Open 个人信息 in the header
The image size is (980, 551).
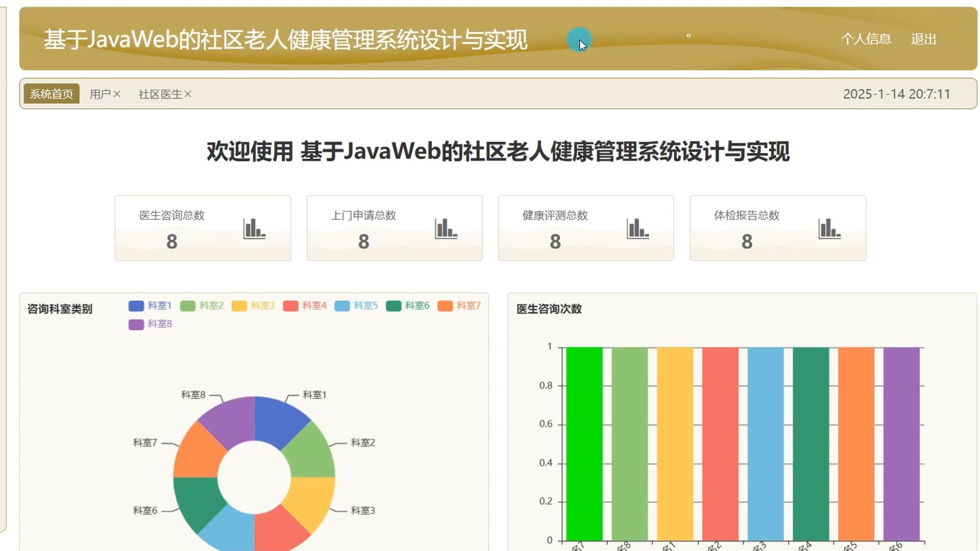866,39
